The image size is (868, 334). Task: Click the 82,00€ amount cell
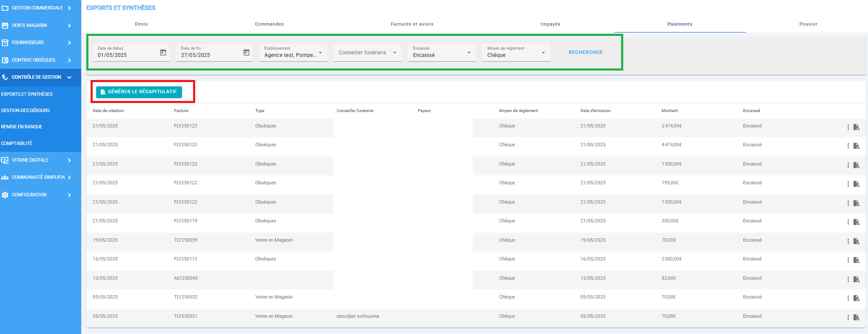(x=669, y=278)
